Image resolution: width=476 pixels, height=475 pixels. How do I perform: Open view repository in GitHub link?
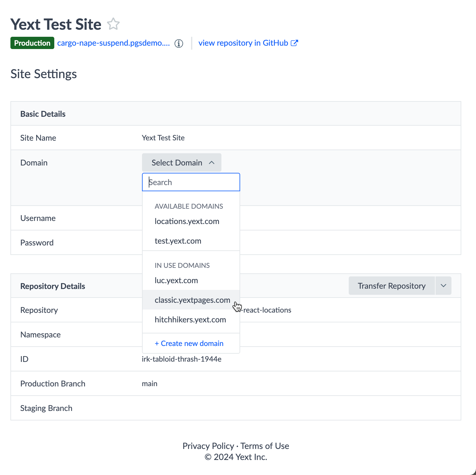pos(248,43)
